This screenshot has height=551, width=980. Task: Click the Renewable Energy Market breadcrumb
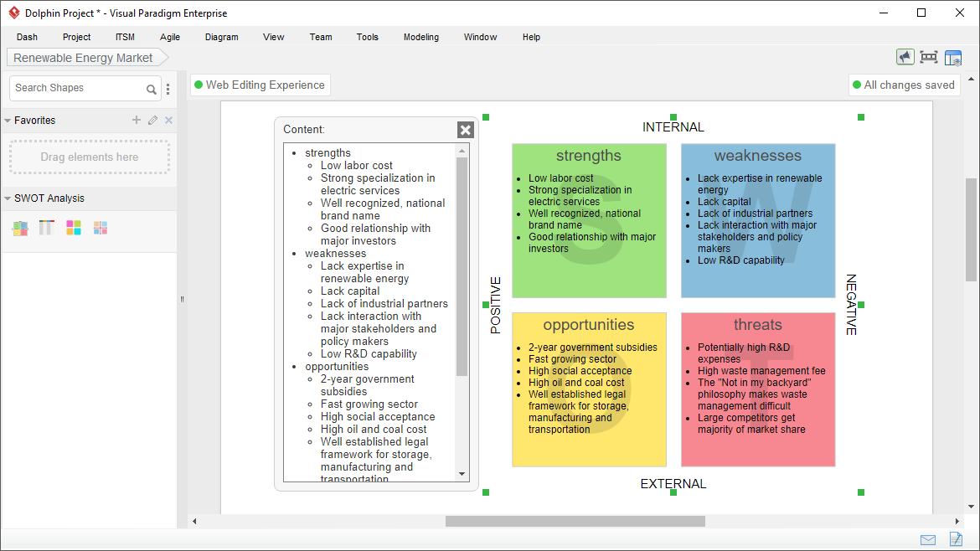pos(86,58)
